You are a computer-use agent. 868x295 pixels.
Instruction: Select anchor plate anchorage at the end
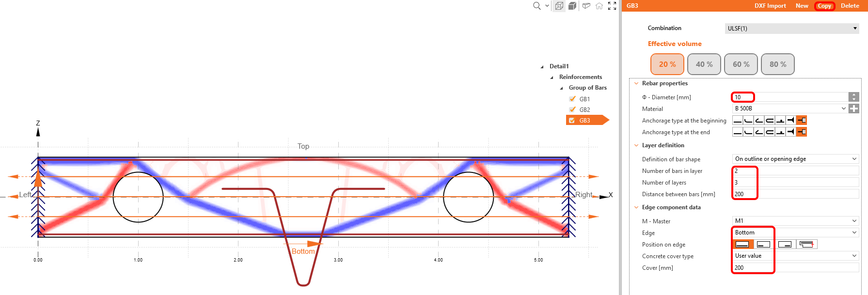pos(802,132)
